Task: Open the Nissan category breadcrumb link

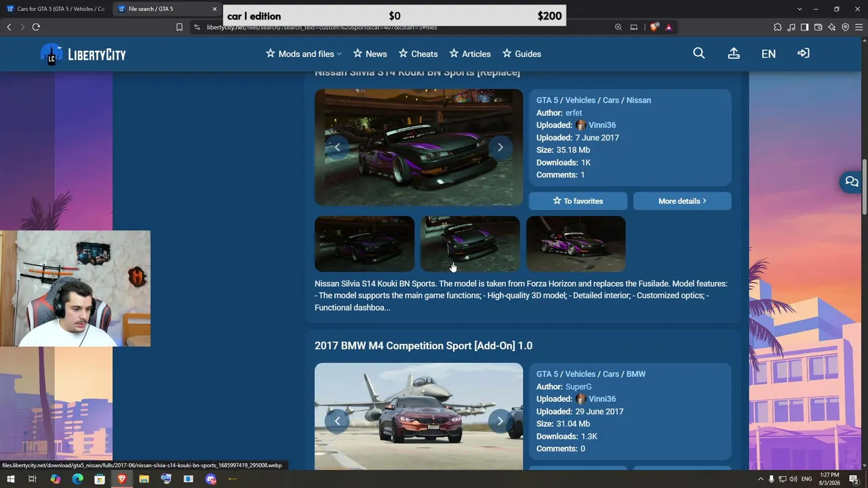Action: (x=639, y=100)
